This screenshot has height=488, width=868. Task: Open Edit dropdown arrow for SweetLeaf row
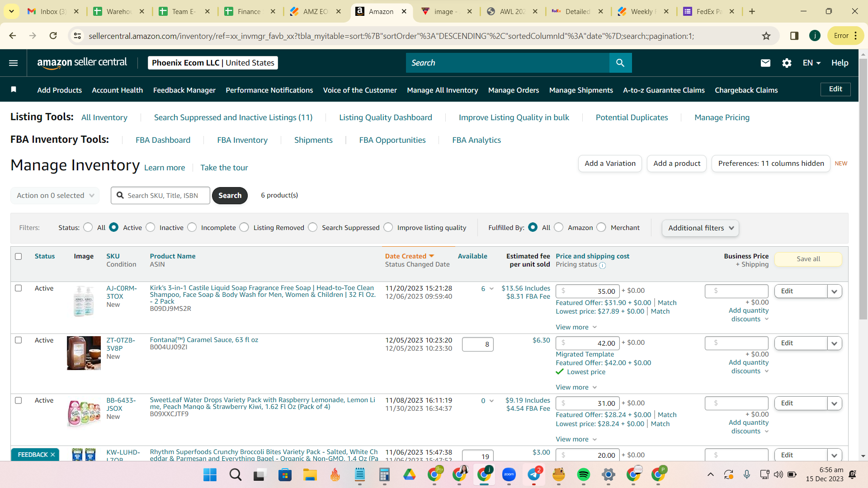[835, 404]
